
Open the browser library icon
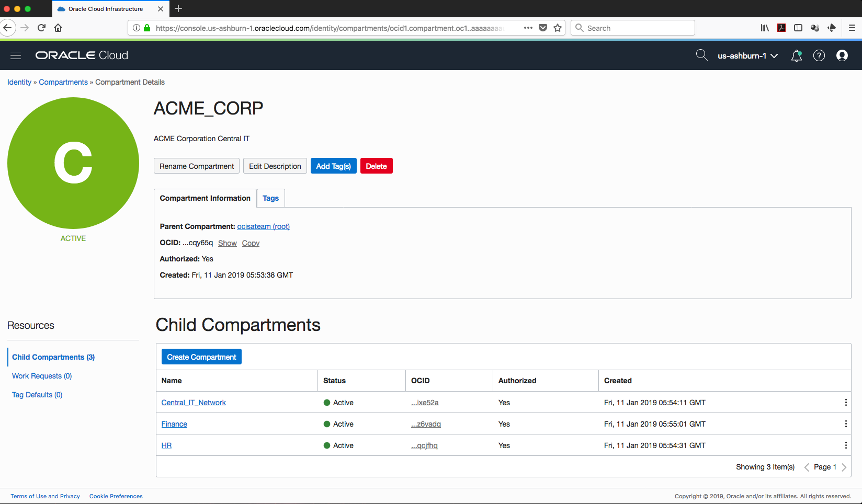click(x=765, y=28)
